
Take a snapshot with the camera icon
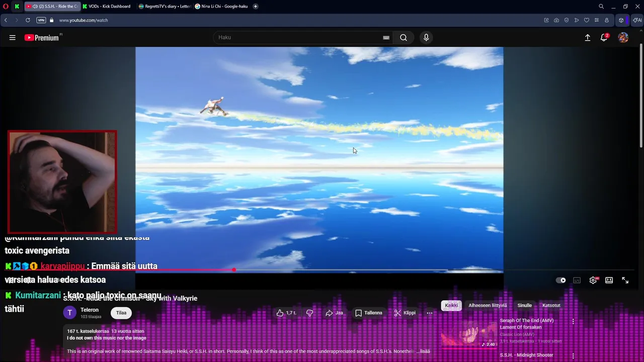click(x=556, y=20)
